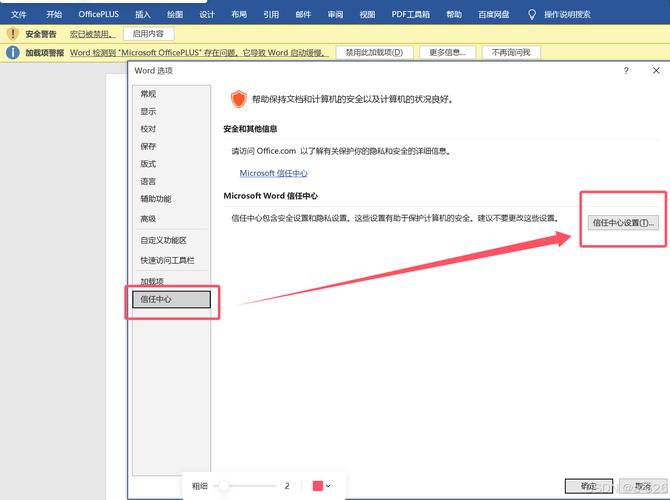Expand the red color dropdown arrow

328,486
